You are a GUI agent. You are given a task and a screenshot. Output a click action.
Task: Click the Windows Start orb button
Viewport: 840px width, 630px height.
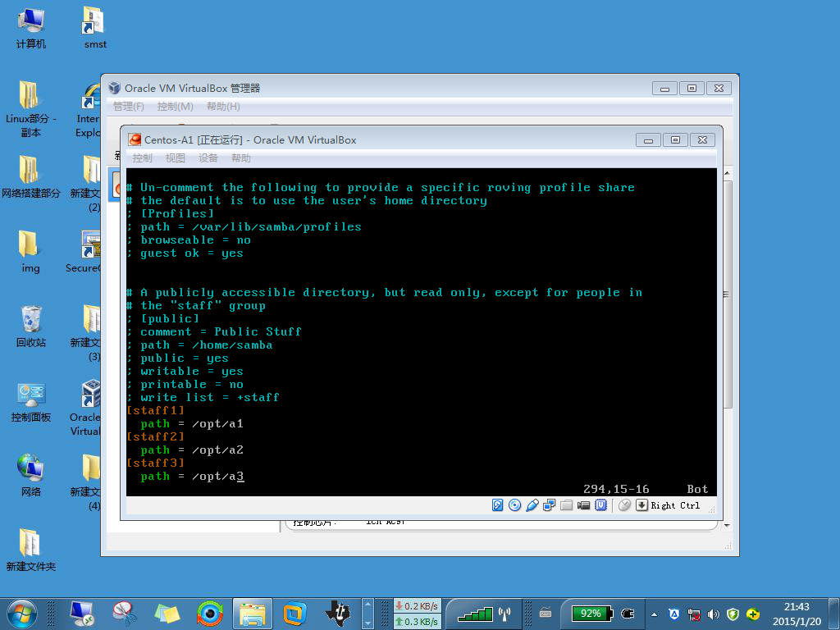tap(22, 614)
